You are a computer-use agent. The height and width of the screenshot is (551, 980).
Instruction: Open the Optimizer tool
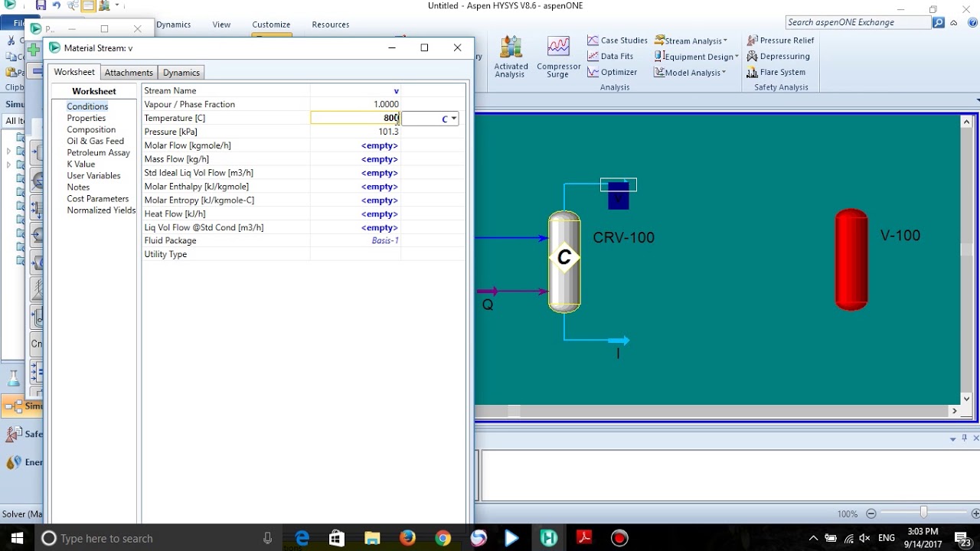click(x=612, y=72)
